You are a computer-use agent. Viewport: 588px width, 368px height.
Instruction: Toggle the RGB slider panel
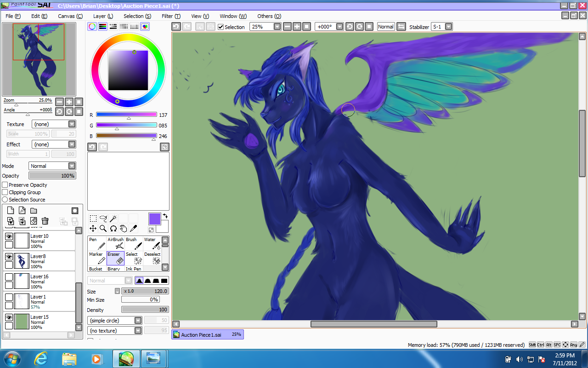[x=103, y=27]
